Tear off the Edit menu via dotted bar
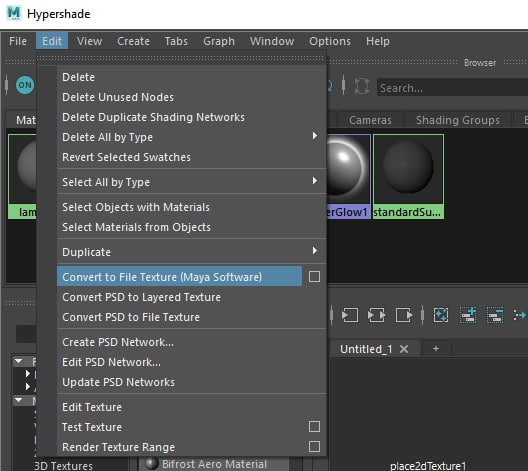The height and width of the screenshot is (471, 528). point(181,59)
